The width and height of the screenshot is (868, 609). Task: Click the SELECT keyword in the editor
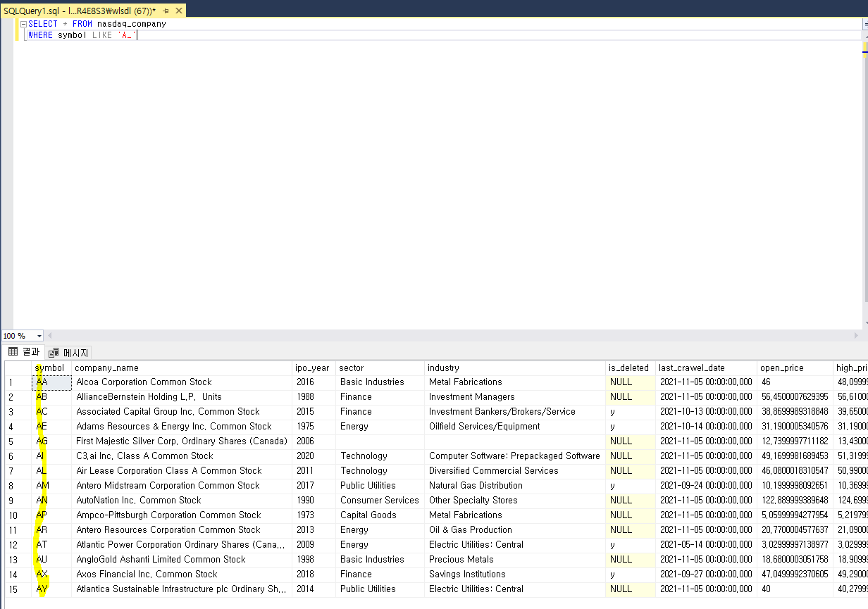pos(43,24)
